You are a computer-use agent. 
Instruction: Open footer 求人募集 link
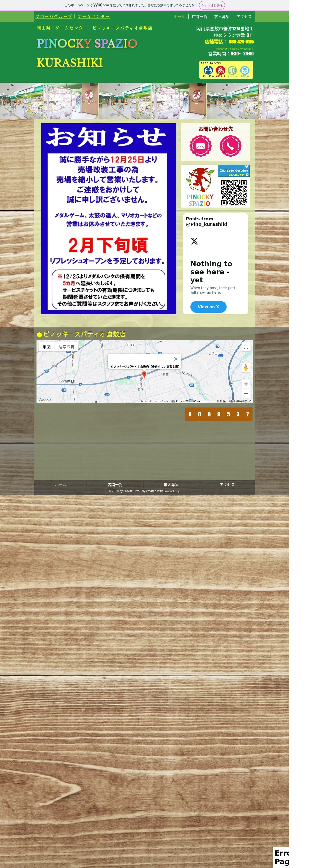coord(171,484)
